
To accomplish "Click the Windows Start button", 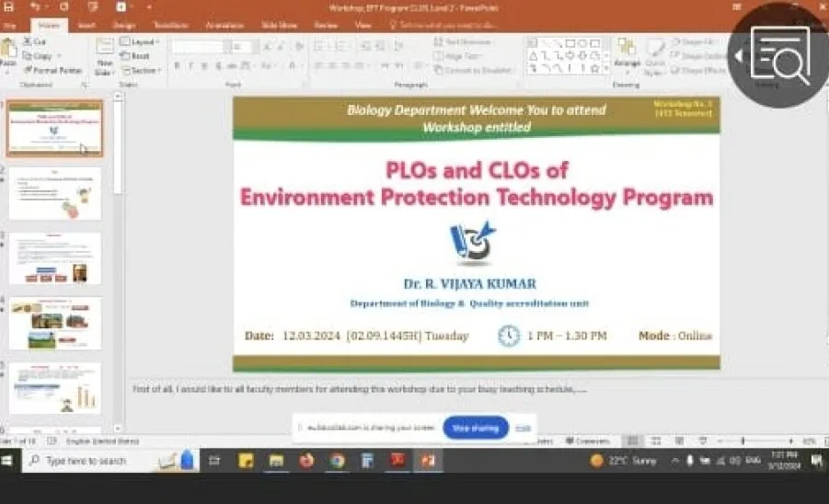I will [7, 461].
